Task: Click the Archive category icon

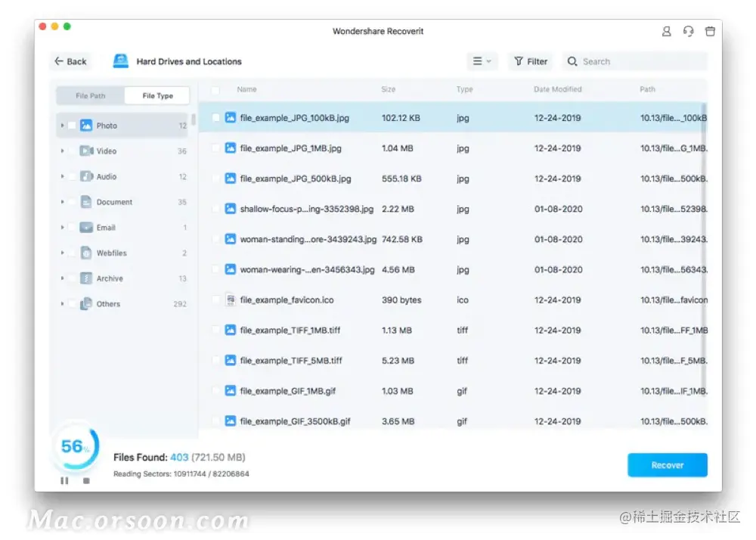Action: (86, 278)
